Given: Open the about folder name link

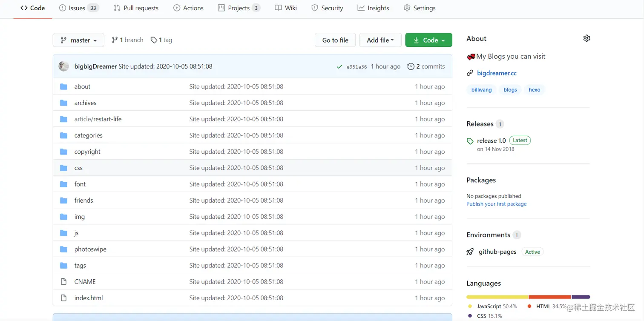Looking at the screenshot, I should (82, 86).
